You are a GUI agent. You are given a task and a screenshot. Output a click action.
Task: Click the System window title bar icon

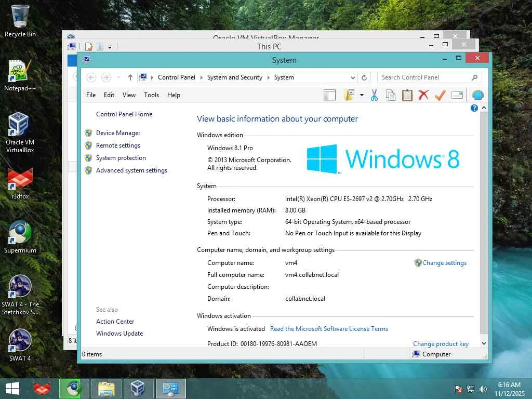pyautogui.click(x=86, y=60)
